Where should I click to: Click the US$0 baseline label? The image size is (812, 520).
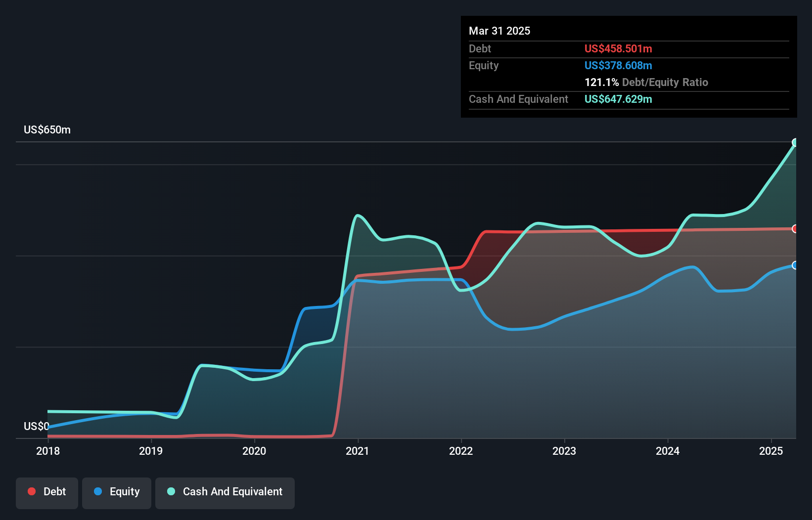pos(36,426)
